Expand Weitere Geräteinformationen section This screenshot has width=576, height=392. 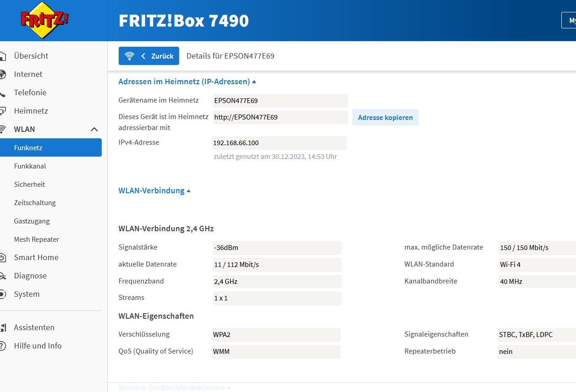175,387
